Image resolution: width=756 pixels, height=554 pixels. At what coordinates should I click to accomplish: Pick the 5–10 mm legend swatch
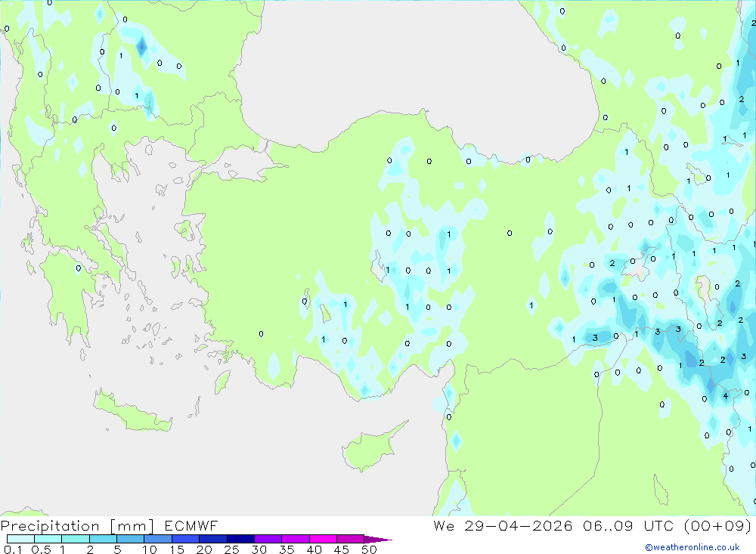pos(130,539)
